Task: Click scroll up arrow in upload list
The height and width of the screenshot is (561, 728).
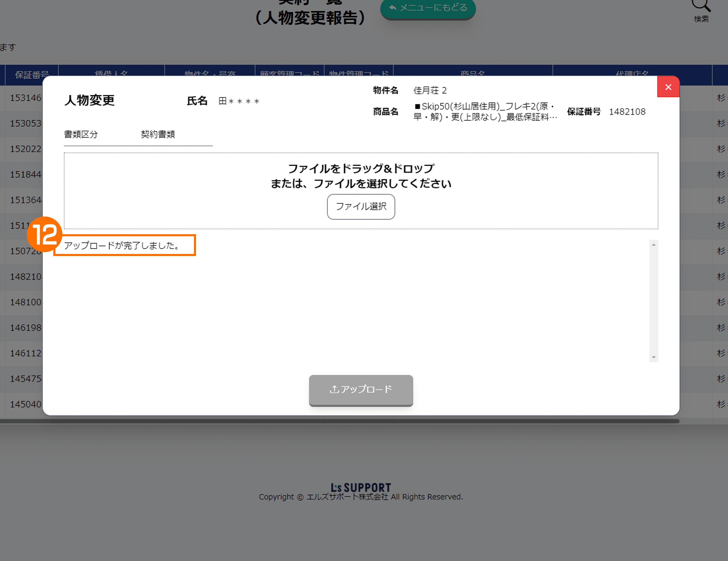Action: click(x=653, y=245)
